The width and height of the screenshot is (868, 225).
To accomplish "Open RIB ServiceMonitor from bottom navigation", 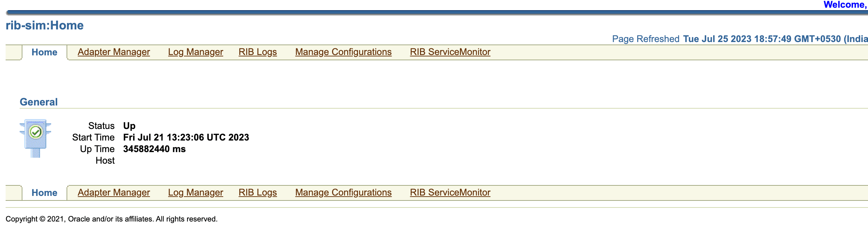I will coord(450,192).
